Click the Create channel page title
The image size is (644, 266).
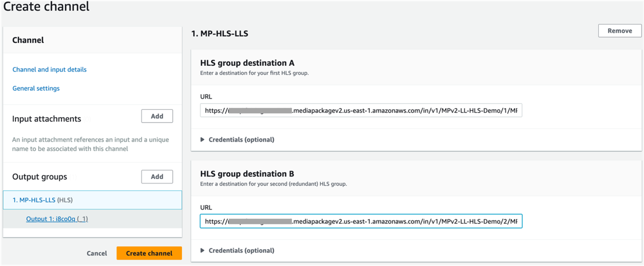tap(46, 7)
